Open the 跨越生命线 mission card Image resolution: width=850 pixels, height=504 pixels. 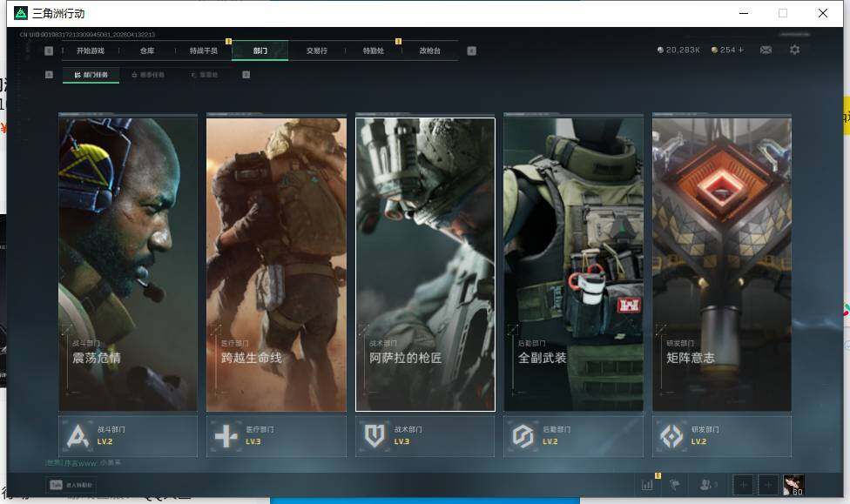pyautogui.click(x=276, y=264)
